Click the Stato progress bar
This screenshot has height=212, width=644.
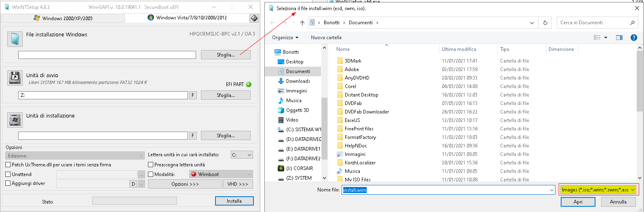coord(135,201)
